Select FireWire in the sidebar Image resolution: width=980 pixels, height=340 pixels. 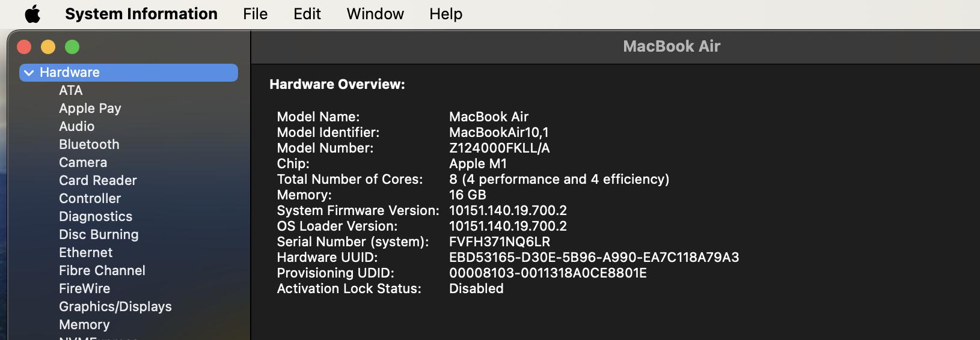(84, 289)
